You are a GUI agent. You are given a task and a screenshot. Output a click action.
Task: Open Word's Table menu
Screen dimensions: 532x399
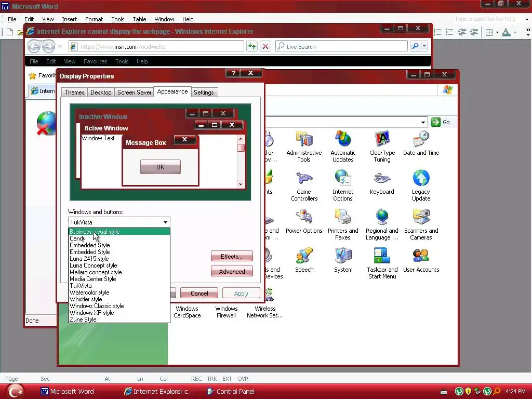139,19
